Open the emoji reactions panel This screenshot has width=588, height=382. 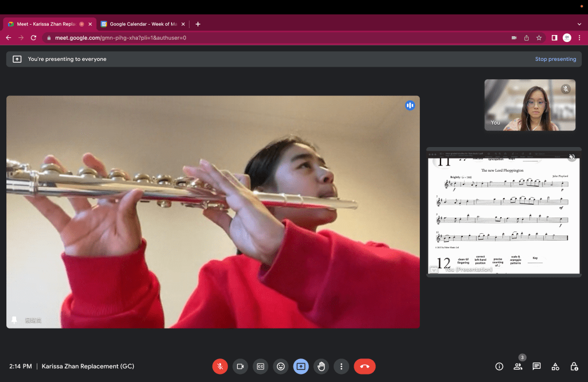pos(280,366)
